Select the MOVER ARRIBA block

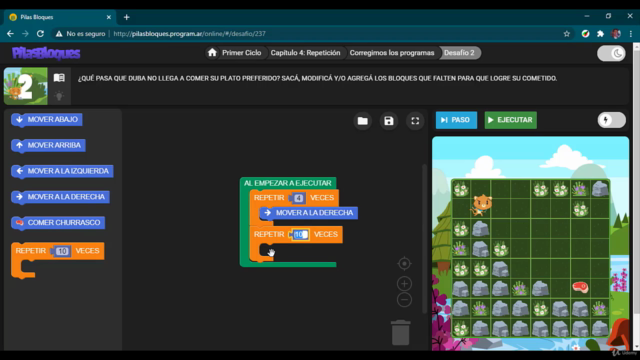click(x=49, y=145)
